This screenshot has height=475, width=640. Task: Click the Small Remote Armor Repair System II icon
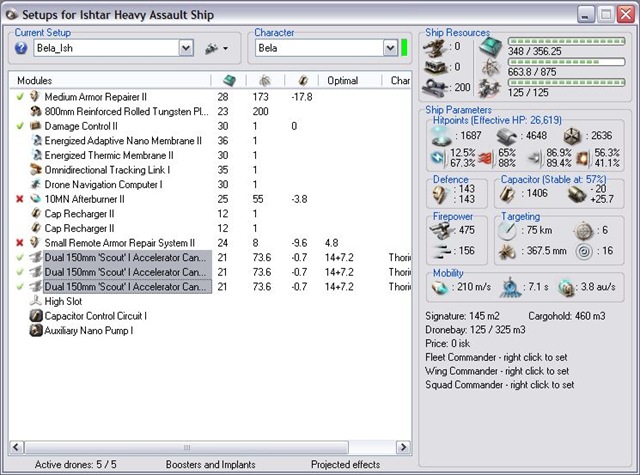(35, 242)
